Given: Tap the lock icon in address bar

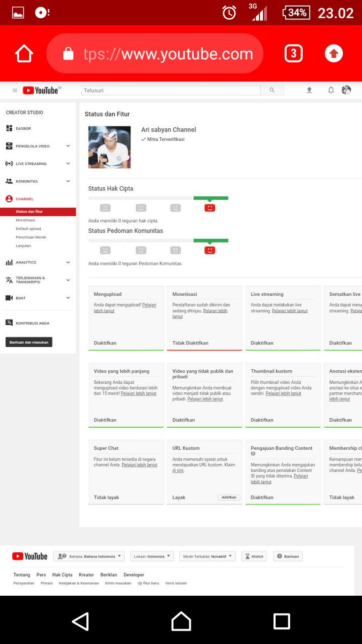Looking at the screenshot, I should (x=68, y=54).
